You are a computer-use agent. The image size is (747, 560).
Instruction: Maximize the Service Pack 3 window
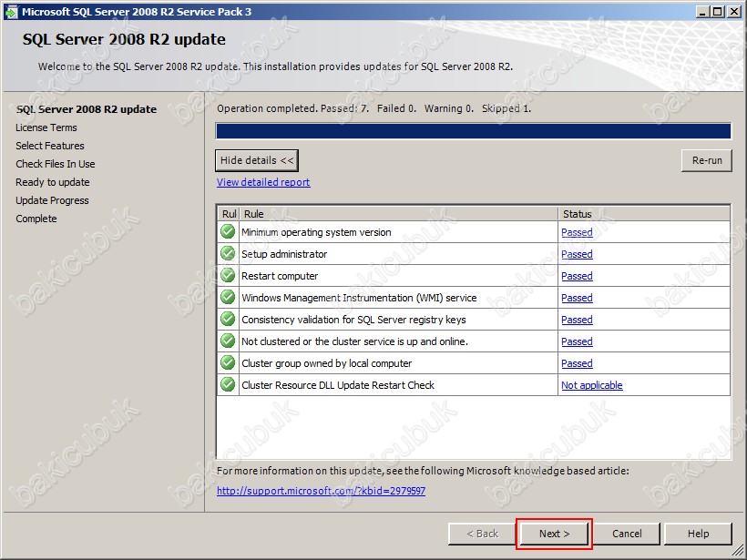click(718, 12)
